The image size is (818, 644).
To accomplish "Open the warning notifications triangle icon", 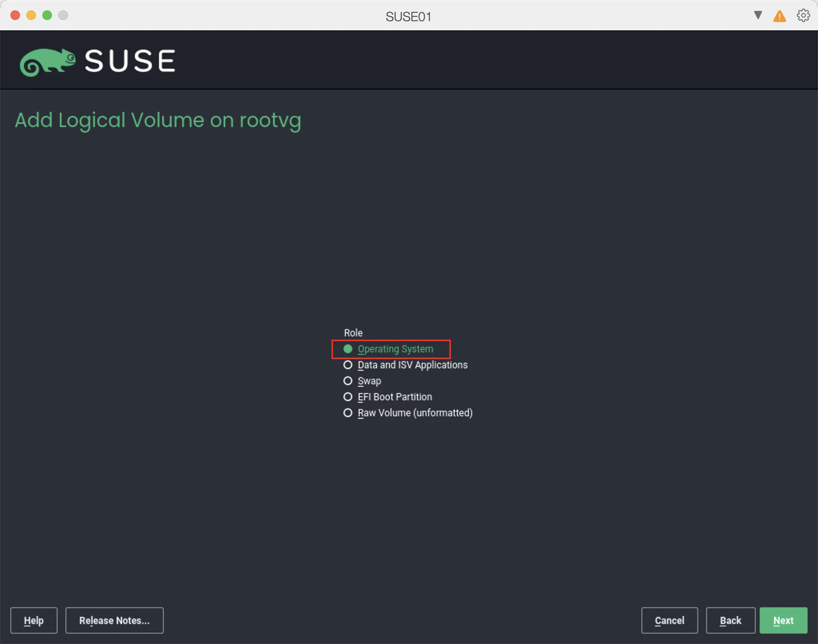I will [x=779, y=16].
